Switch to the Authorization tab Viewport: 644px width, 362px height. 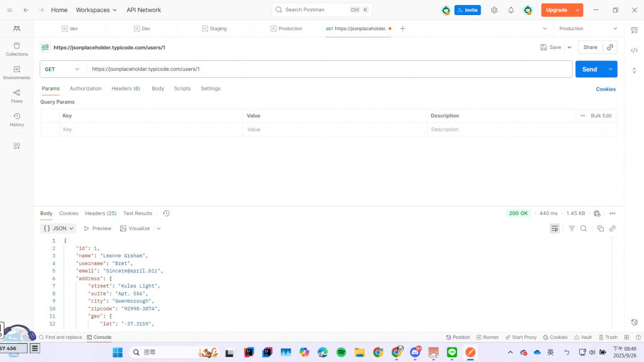point(86,88)
